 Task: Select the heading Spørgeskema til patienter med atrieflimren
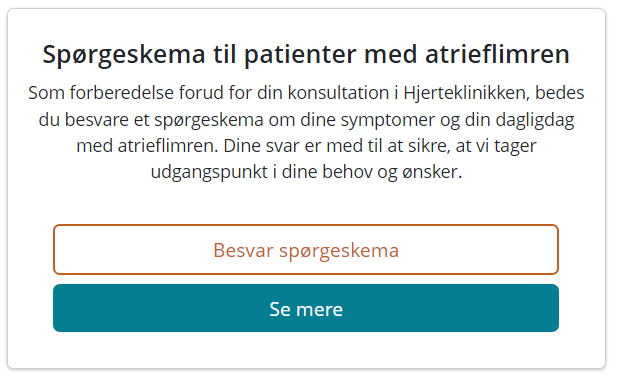click(x=306, y=54)
